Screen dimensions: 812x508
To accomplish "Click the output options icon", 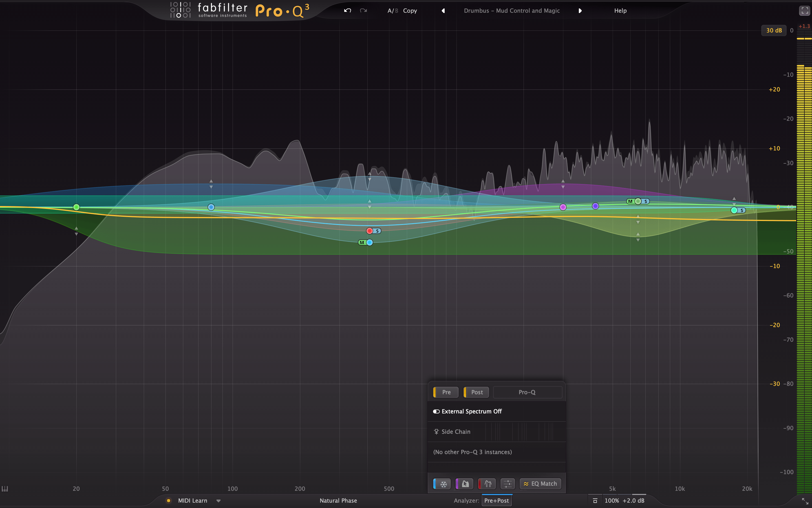I will tap(595, 501).
